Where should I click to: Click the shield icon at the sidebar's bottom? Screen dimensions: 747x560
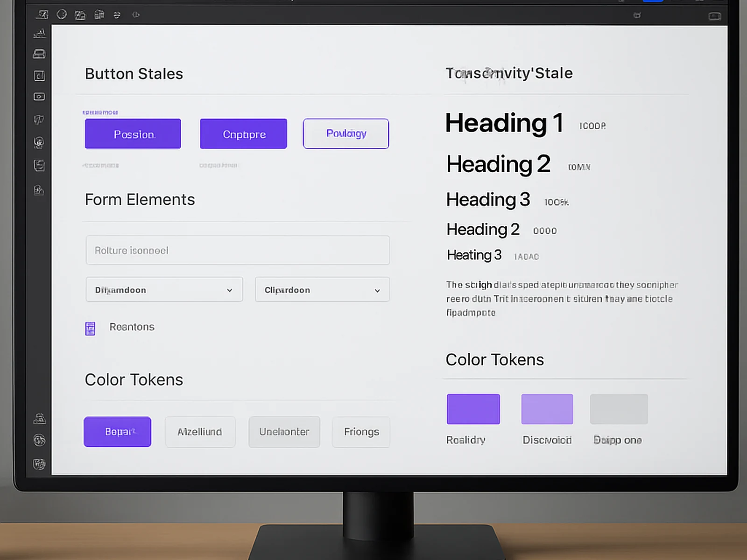click(40, 464)
